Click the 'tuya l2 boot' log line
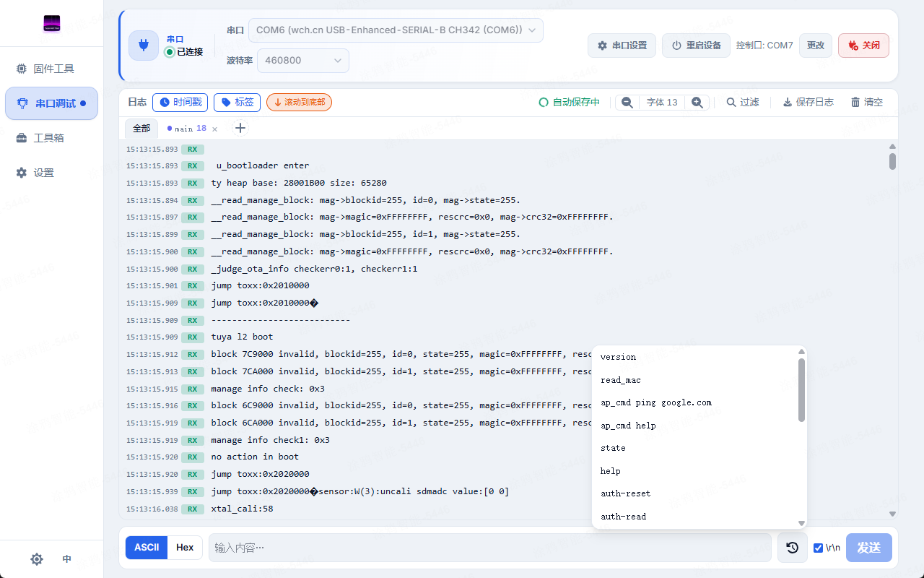Viewport: 924px width, 578px height. tap(242, 337)
